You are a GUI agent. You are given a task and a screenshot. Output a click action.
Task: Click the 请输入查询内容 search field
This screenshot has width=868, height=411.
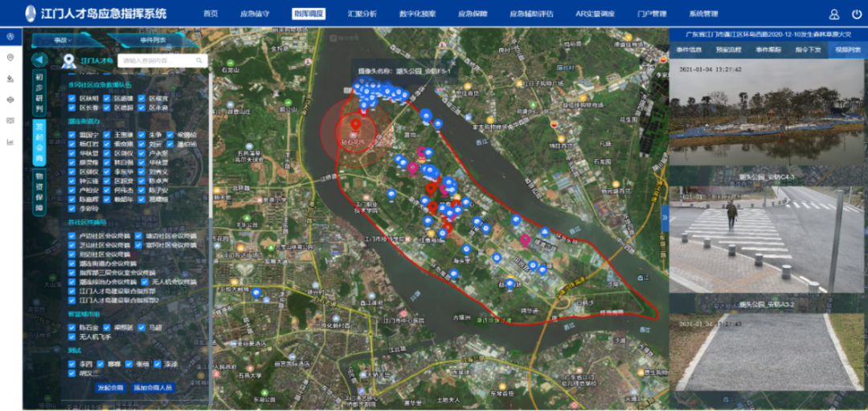pos(157,61)
